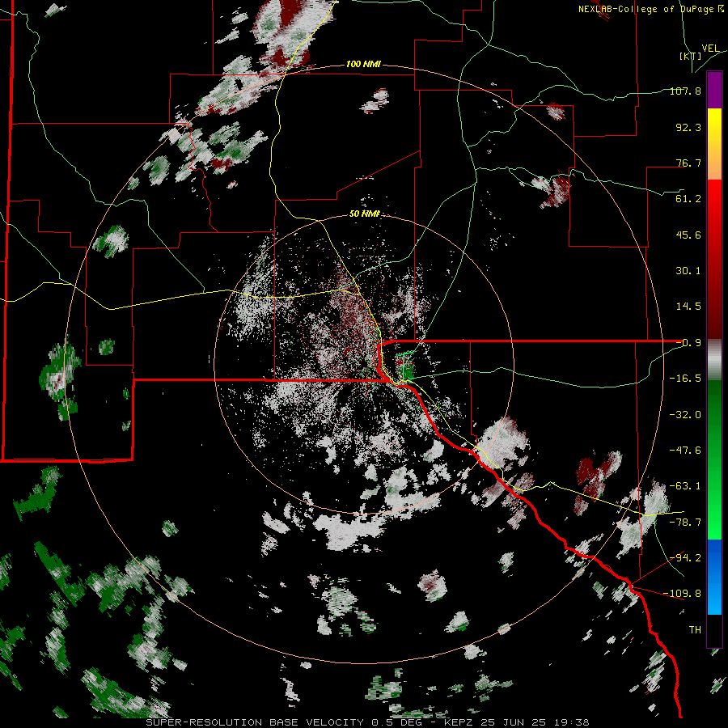Click the TH label on the legend

[x=695, y=630]
